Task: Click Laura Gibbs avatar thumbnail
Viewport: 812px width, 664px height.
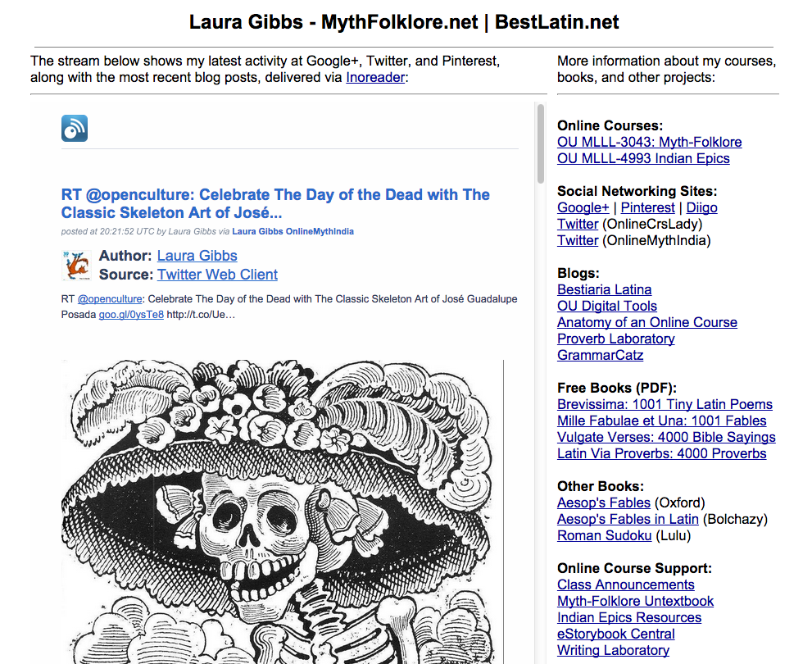Action: pyautogui.click(x=77, y=265)
